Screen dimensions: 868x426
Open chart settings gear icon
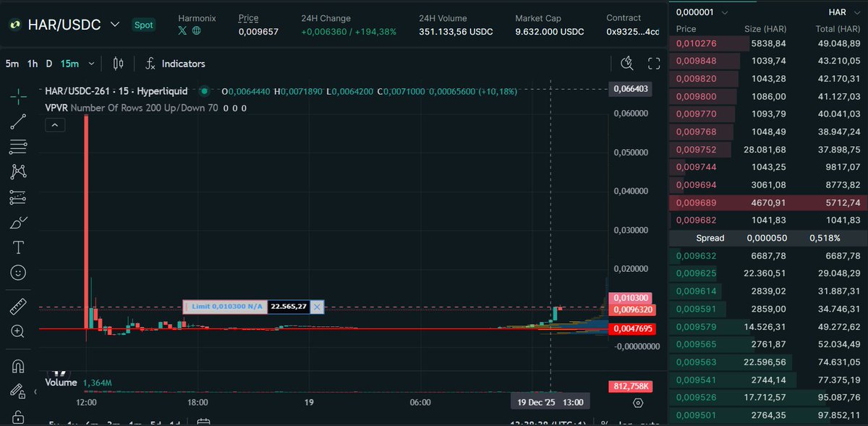638,402
